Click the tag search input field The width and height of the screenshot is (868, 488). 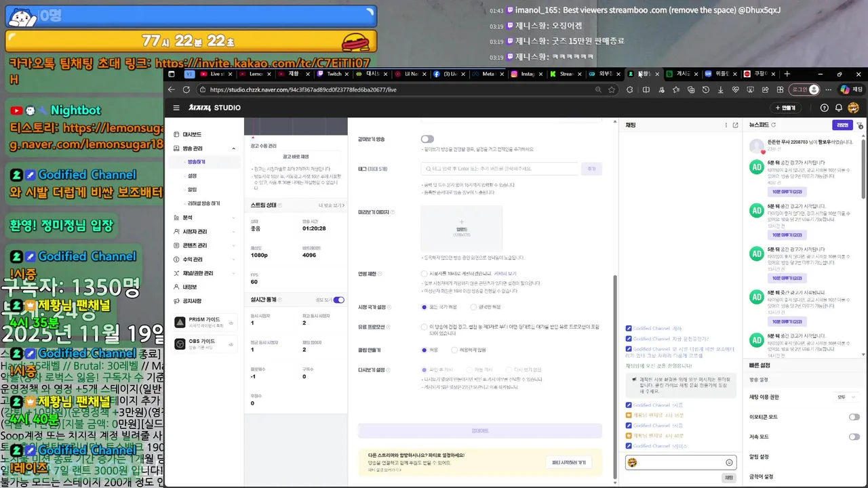tap(500, 169)
